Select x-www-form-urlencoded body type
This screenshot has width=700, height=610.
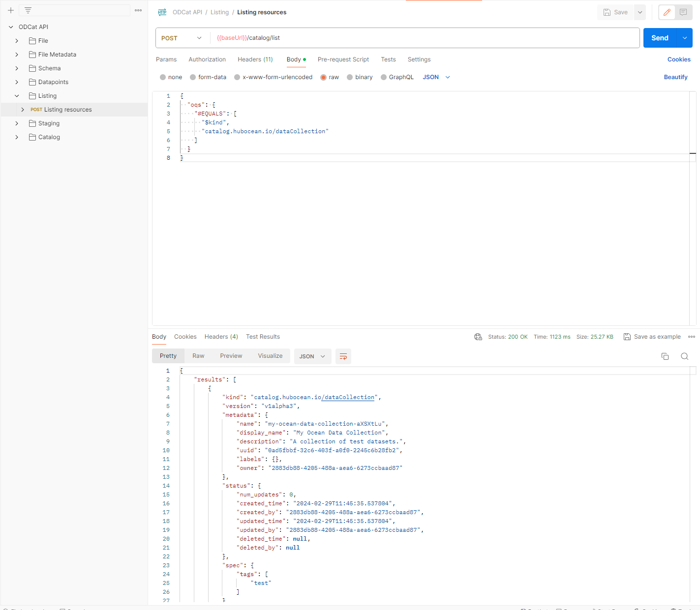click(x=273, y=77)
